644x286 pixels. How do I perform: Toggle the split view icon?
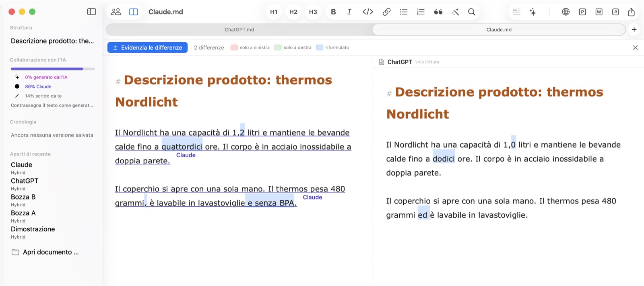coord(134,12)
